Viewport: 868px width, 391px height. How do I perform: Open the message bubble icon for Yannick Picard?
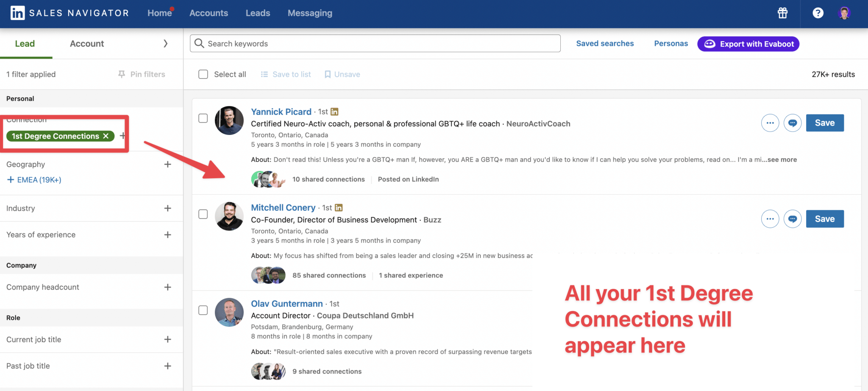[x=793, y=123]
